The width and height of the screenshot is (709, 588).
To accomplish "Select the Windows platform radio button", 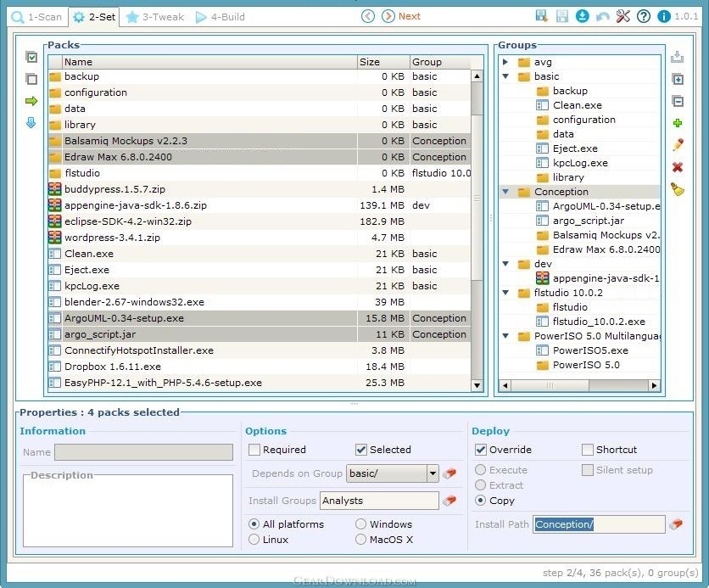I will 361,524.
